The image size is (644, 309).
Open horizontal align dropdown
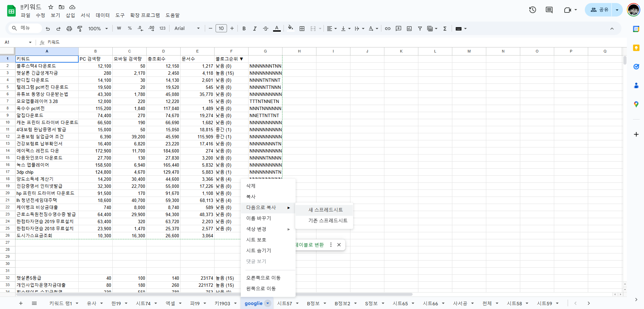click(x=332, y=29)
